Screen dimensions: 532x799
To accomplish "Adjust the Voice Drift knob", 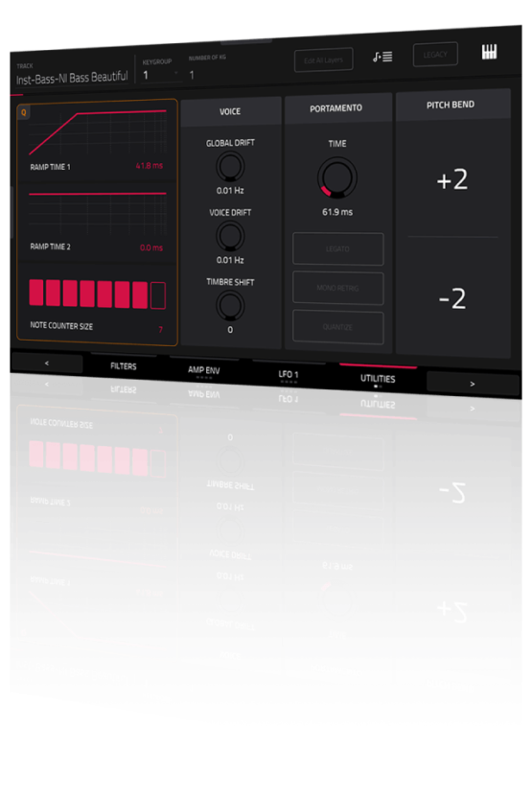I will [x=230, y=236].
